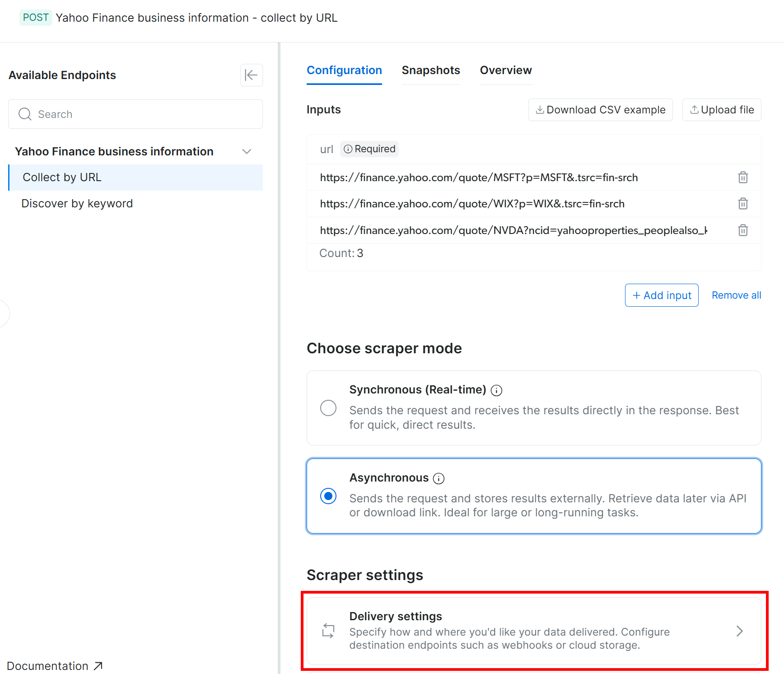
Task: Remove the NVDA URL input with trash icon
Action: pyautogui.click(x=743, y=230)
